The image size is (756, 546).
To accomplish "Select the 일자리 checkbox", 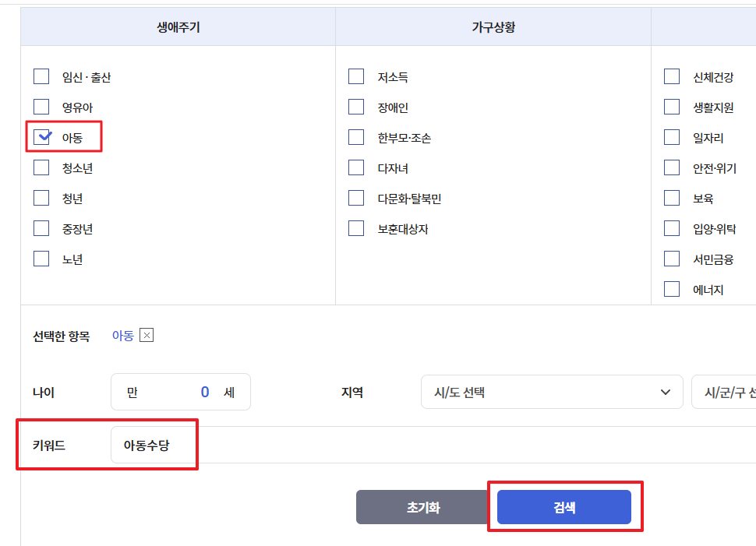I will pos(672,137).
